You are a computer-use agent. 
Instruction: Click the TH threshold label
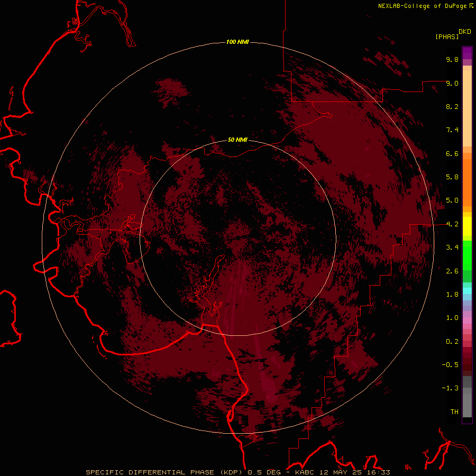(x=454, y=412)
